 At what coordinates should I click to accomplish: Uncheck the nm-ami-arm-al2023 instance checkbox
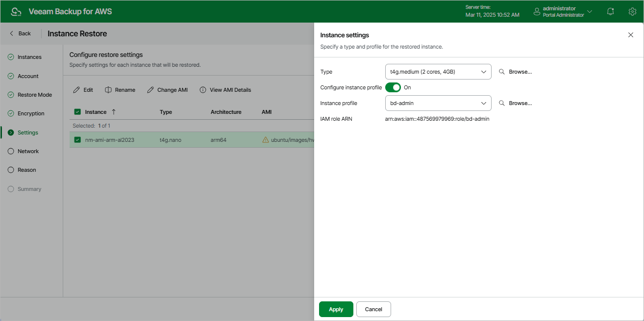pyautogui.click(x=77, y=139)
